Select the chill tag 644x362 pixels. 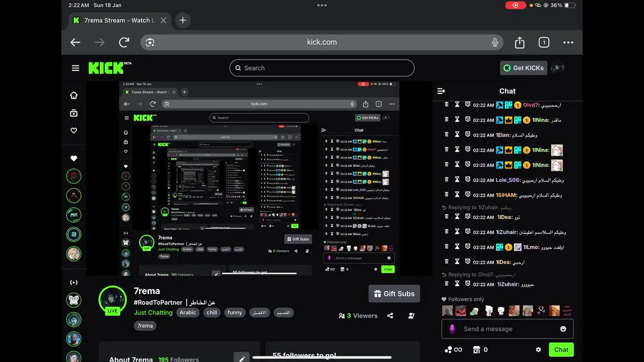(x=212, y=312)
